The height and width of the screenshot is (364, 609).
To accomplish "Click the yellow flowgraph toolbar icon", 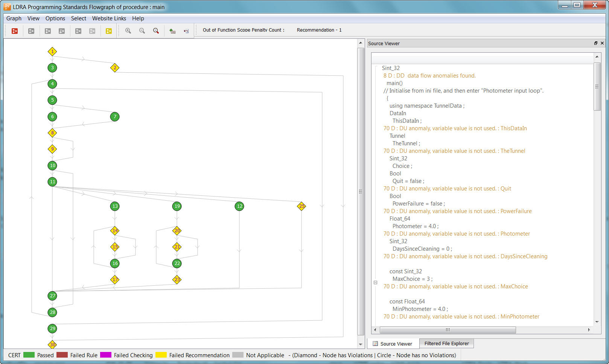I will [x=108, y=31].
